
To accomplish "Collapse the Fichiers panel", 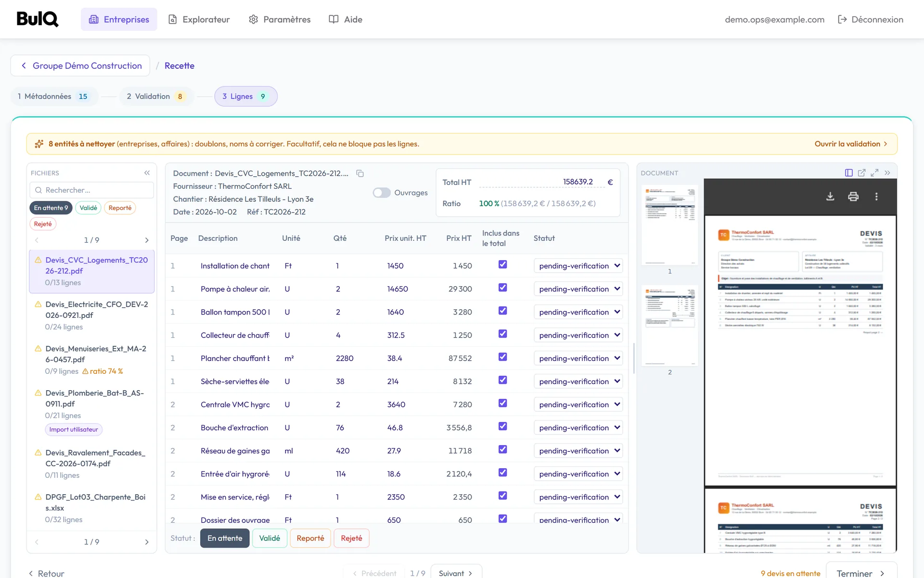I will [147, 173].
